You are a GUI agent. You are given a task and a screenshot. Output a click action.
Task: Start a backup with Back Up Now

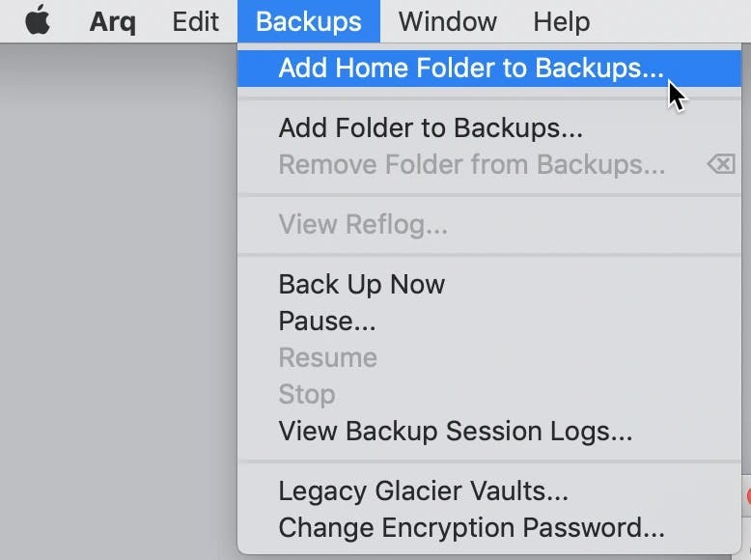click(x=489, y=284)
